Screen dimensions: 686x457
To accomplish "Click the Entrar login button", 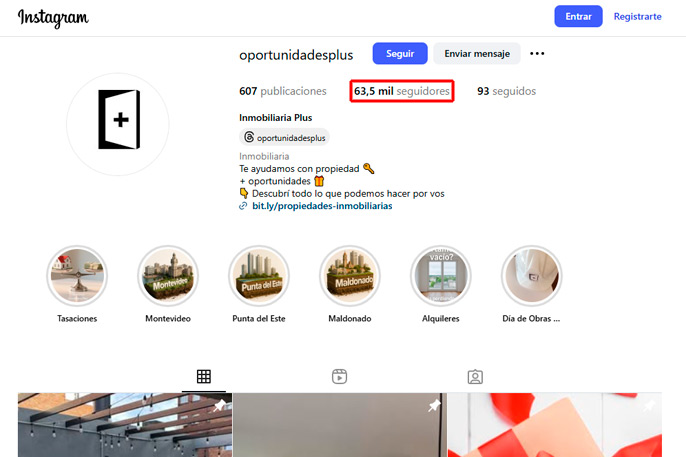I will [x=578, y=16].
